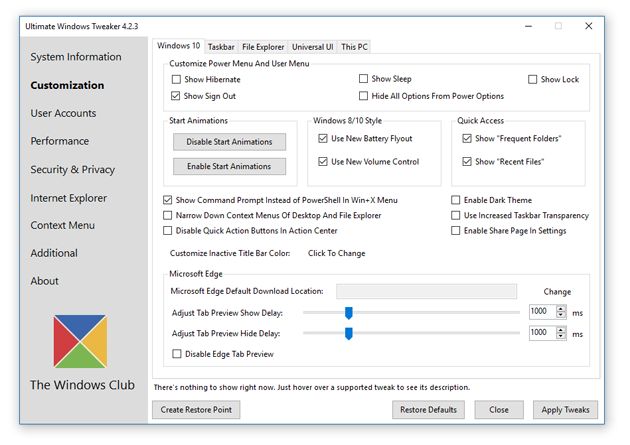Close window with title bar X

[x=589, y=26]
